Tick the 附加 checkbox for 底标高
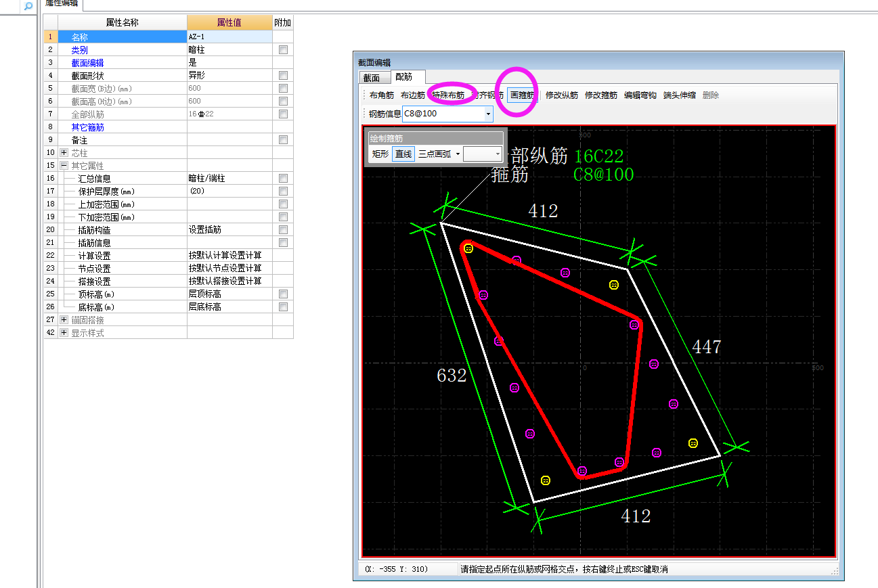This screenshot has height=588, width=878. tap(283, 307)
